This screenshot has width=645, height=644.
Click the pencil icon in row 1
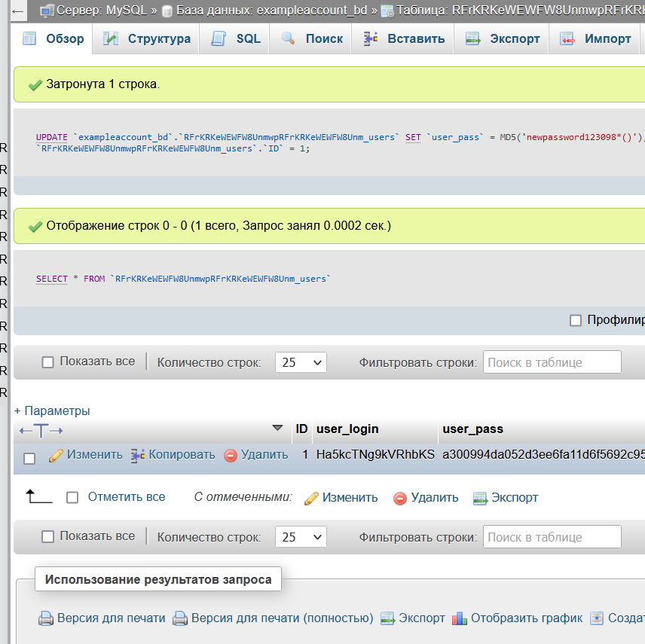[x=56, y=456]
